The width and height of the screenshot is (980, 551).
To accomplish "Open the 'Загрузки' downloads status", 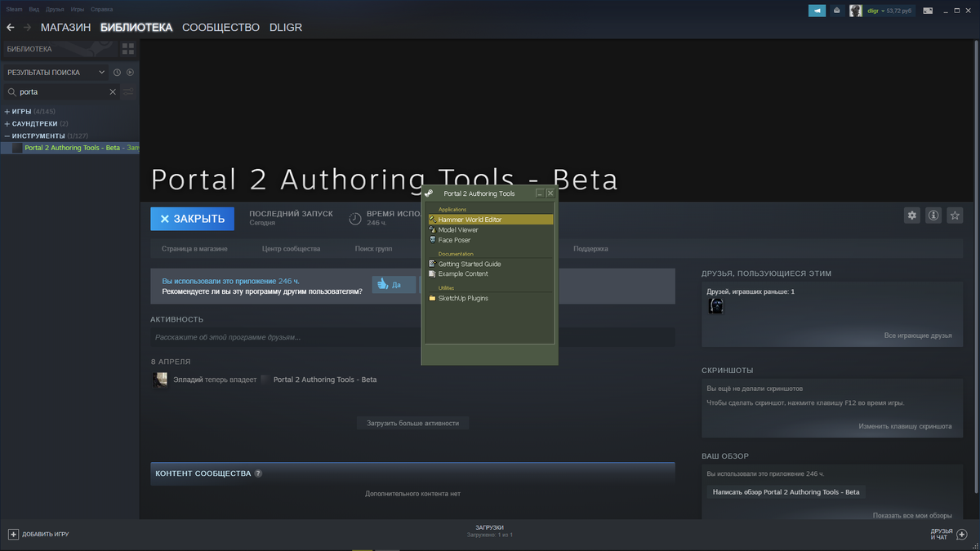I will pyautogui.click(x=490, y=531).
